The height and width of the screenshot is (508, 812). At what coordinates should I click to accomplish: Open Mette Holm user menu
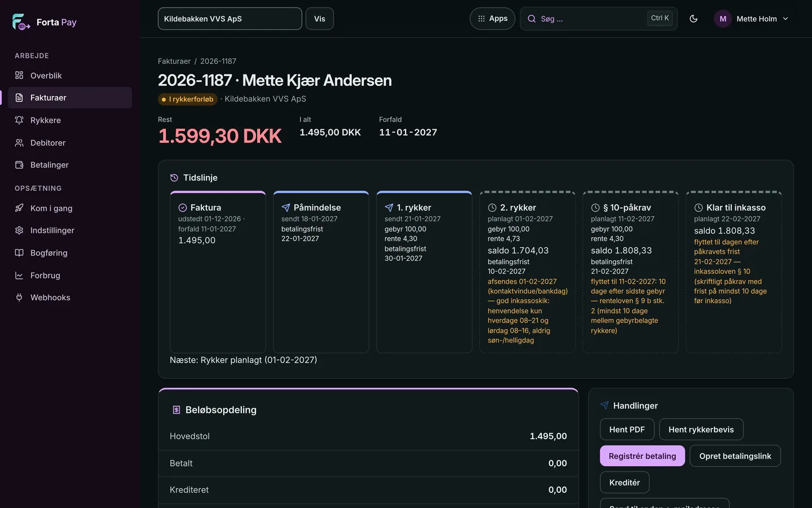click(752, 19)
